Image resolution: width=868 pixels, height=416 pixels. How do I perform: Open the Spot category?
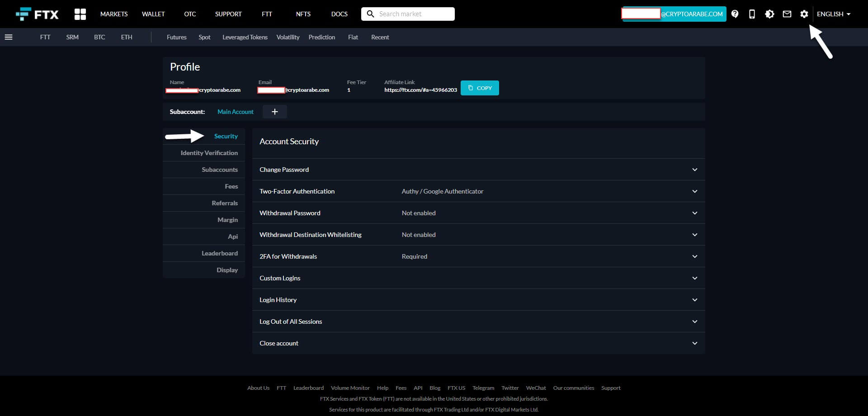tap(204, 37)
